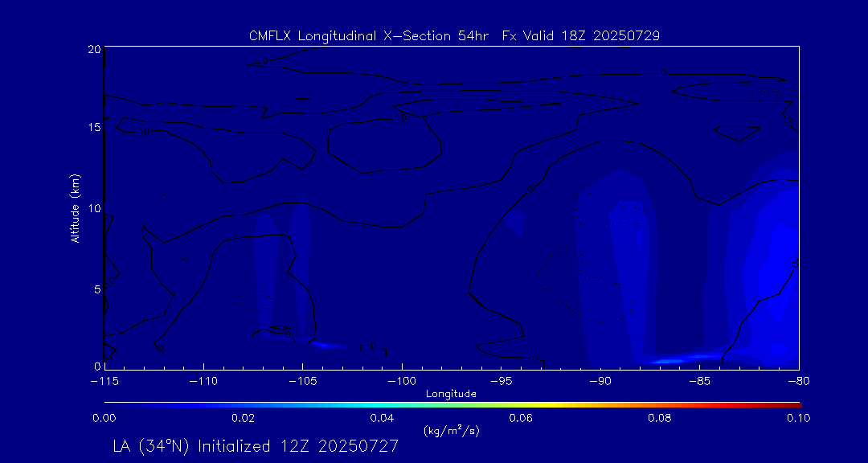The image size is (868, 463).
Task: Click the red end of the colorbar
Action: [794, 403]
